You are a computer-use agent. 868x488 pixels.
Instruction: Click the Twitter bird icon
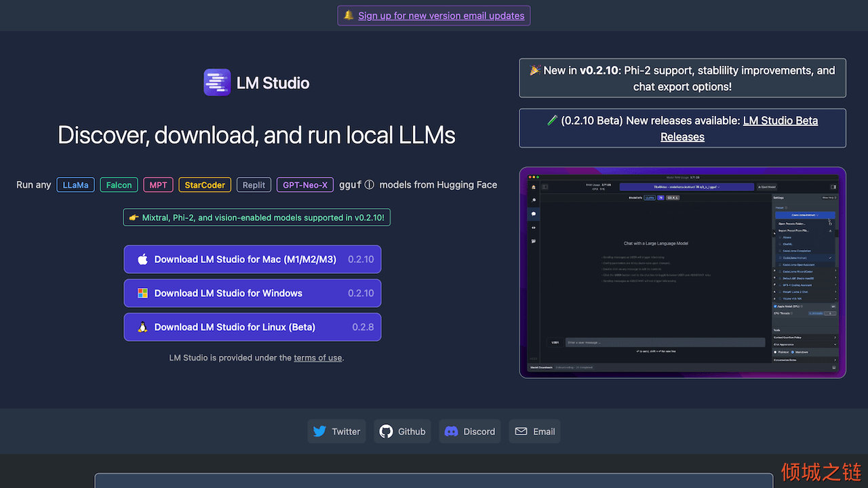pos(319,431)
